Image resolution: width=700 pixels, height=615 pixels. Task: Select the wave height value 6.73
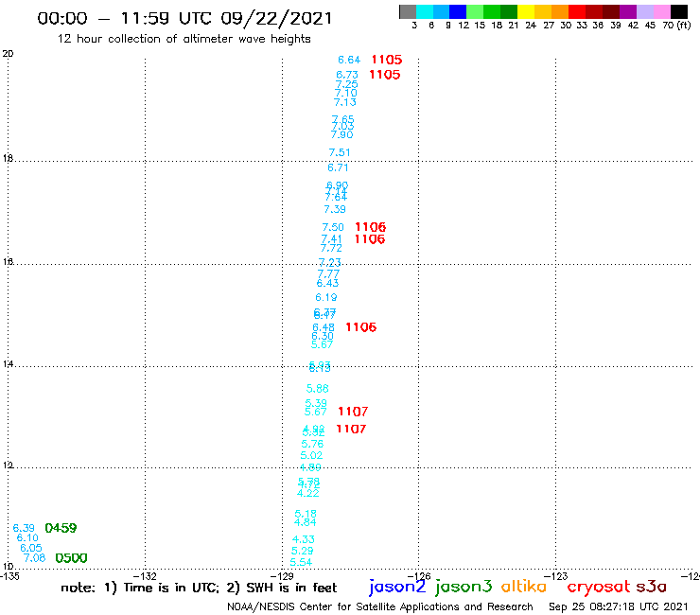tap(347, 75)
